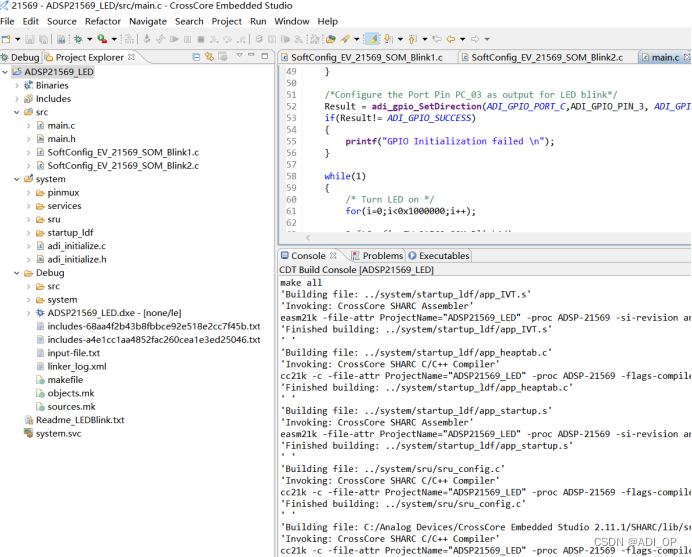
Task: Click Collapse All in Project Explorer
Action: 196,56
